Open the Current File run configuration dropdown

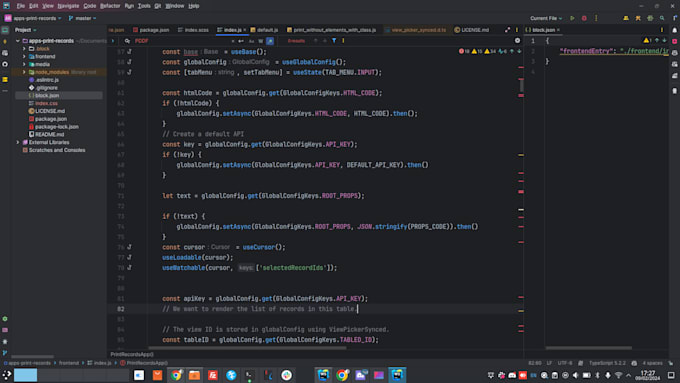546,18
